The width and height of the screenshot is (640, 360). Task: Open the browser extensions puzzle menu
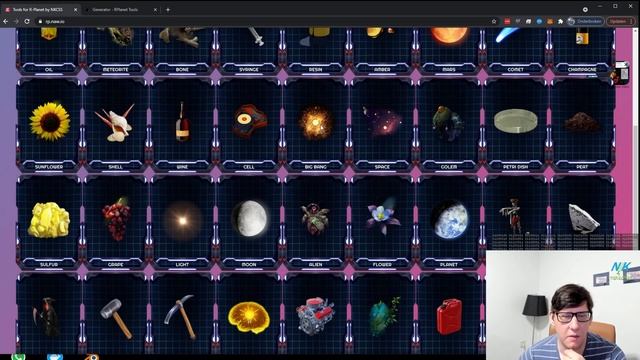(560, 21)
